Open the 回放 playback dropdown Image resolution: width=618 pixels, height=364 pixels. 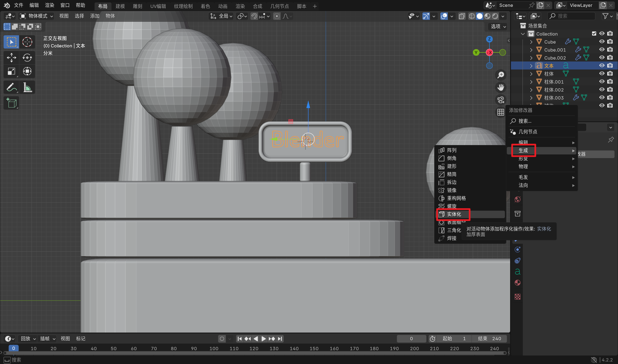(x=28, y=339)
